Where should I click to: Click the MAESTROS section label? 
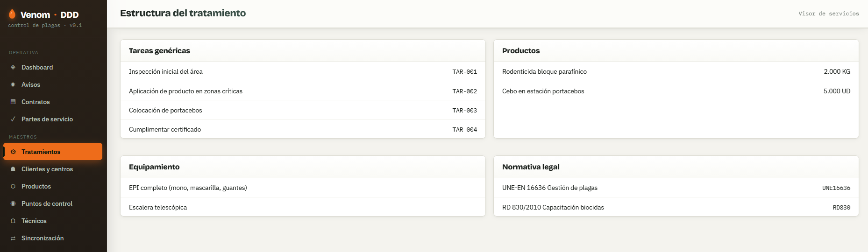pos(23,137)
